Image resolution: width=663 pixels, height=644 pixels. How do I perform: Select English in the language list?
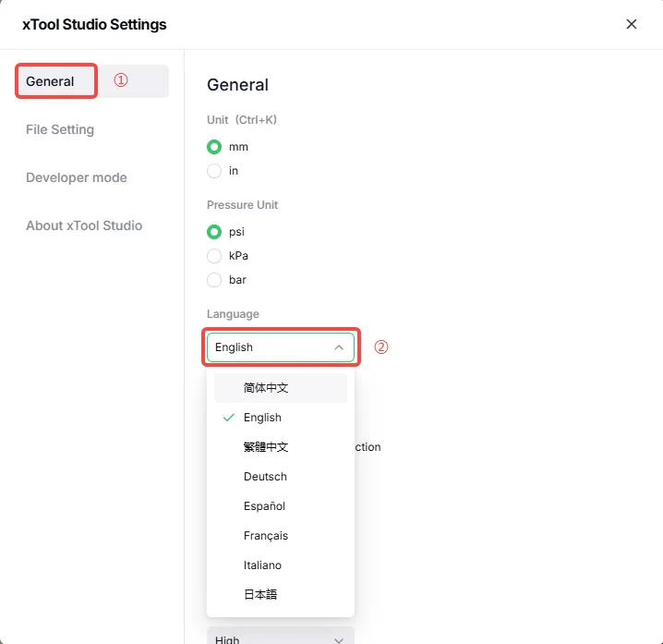[x=281, y=418]
